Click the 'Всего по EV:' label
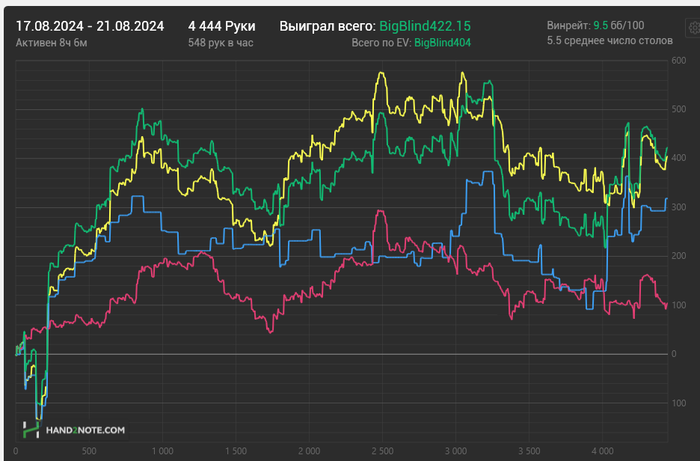Viewport: 700px width, 461px height. [x=381, y=43]
